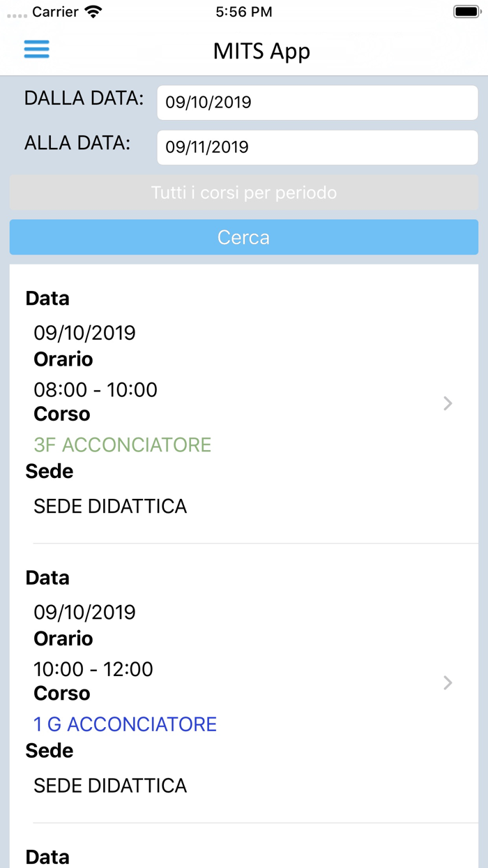The image size is (488, 868).
Task: Tap the Tutti i corsi per periodo button
Action: tap(243, 192)
